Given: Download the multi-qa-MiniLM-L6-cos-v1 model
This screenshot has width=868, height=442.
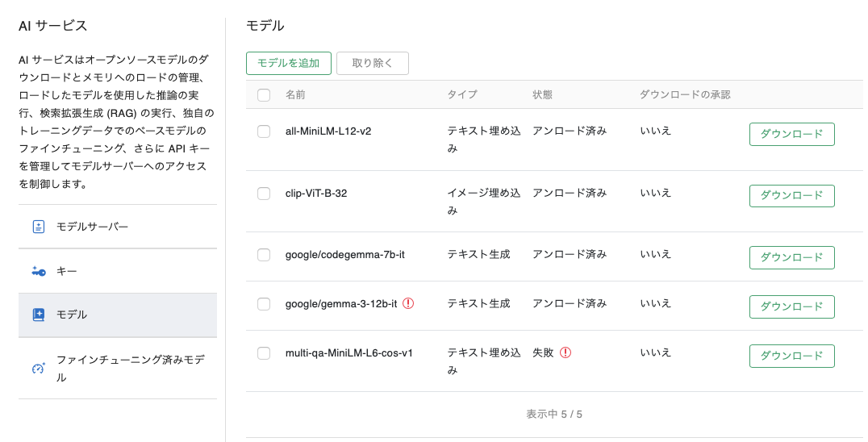Looking at the screenshot, I should click(791, 356).
